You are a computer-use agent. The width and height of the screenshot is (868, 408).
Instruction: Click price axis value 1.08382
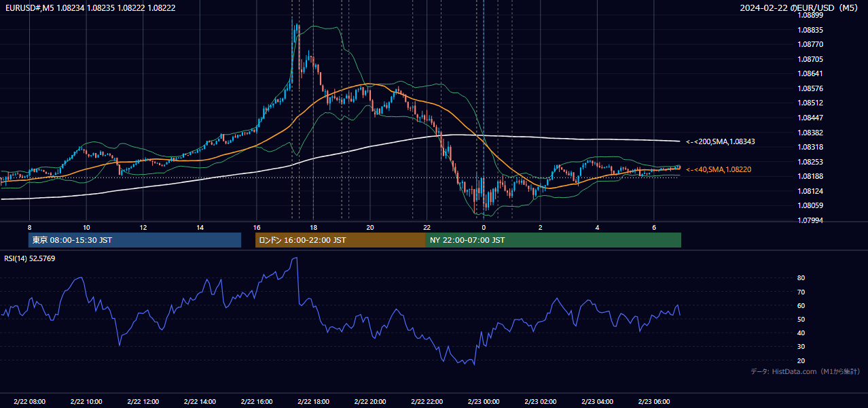(810, 133)
